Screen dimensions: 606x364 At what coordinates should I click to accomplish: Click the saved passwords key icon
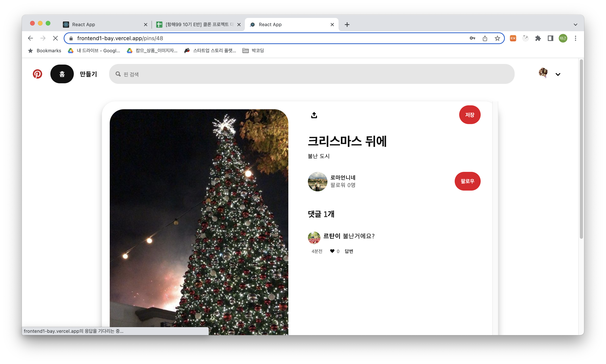click(x=472, y=38)
